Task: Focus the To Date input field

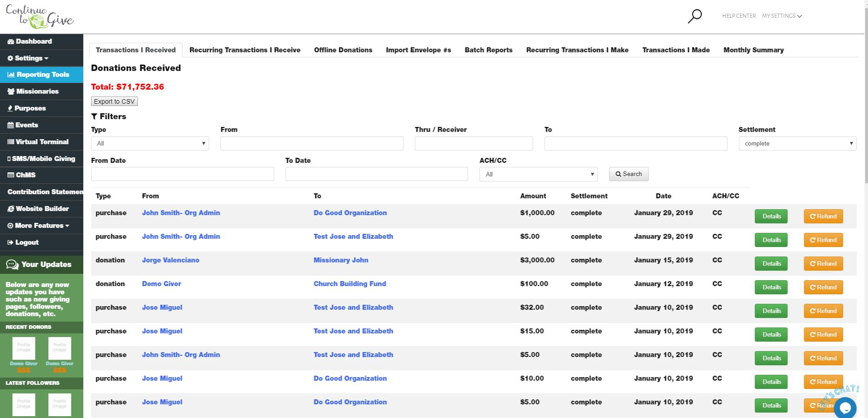Action: pyautogui.click(x=376, y=174)
